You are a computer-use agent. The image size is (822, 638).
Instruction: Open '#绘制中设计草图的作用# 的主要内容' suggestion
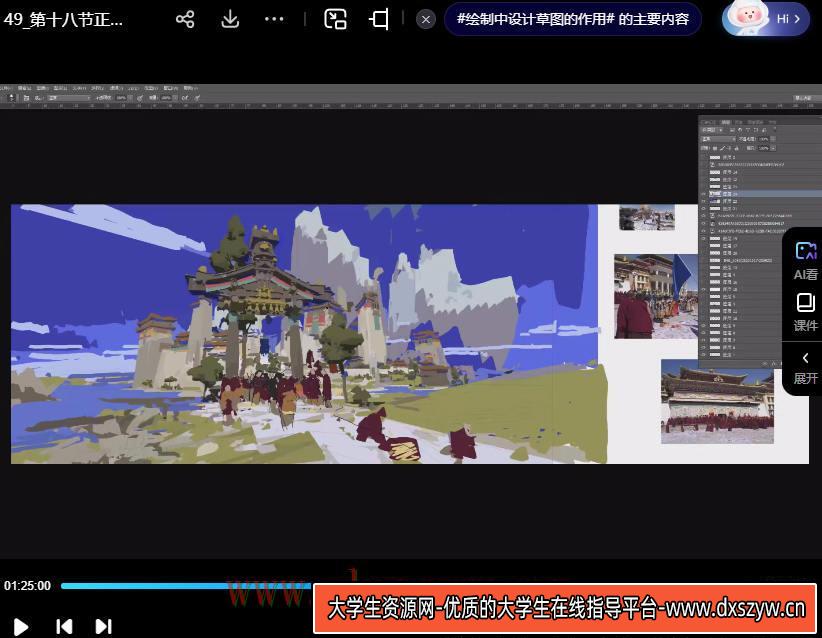(573, 19)
